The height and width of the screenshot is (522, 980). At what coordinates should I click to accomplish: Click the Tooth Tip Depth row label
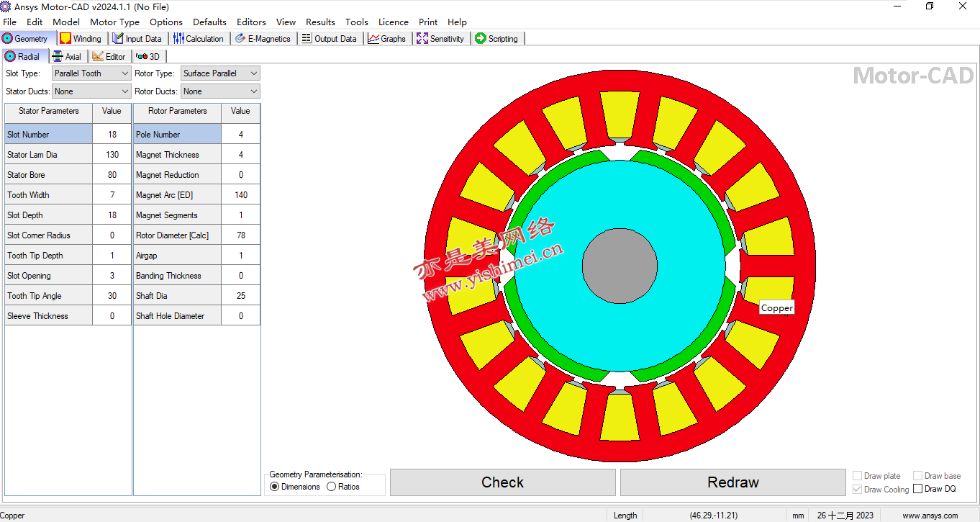49,256
